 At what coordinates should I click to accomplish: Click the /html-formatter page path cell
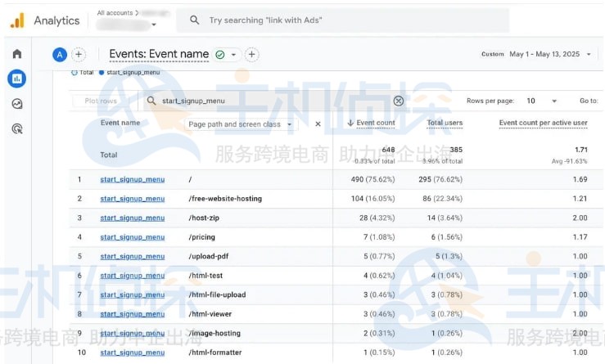coord(215,353)
